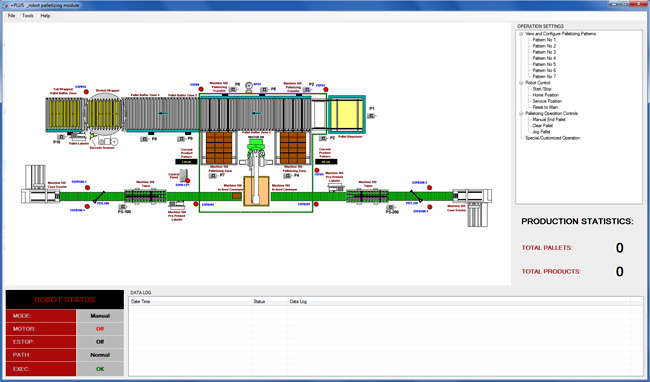The image size is (650, 382).
Task: Click the left Current Product Pattern display
Action: (186, 162)
